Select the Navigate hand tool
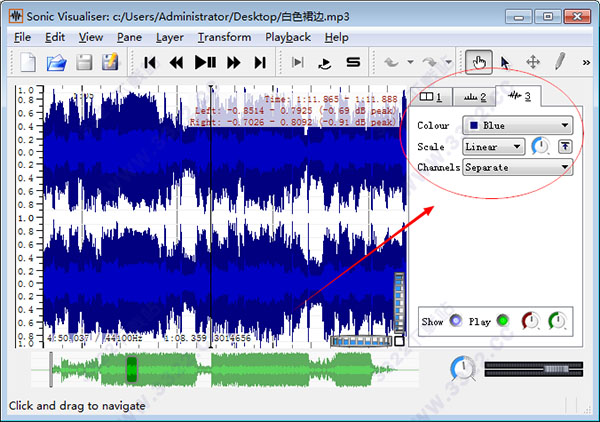The image size is (600, 422). pyautogui.click(x=479, y=62)
